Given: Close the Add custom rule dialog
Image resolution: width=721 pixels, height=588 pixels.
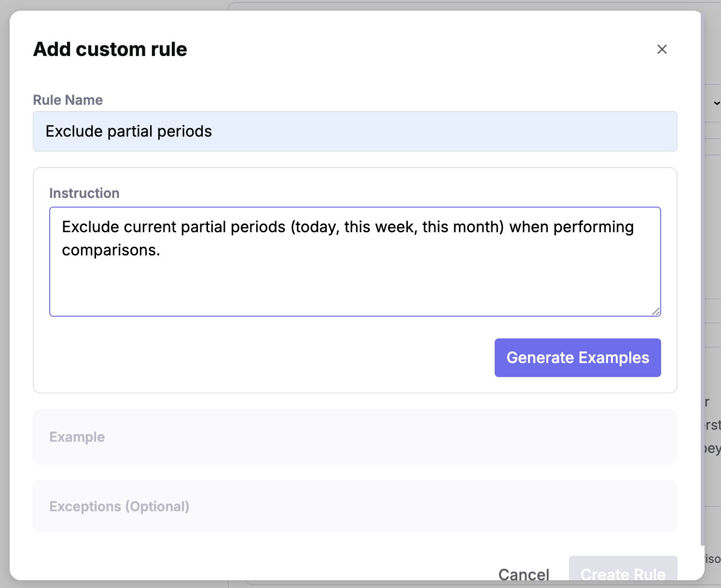Looking at the screenshot, I should tap(662, 49).
